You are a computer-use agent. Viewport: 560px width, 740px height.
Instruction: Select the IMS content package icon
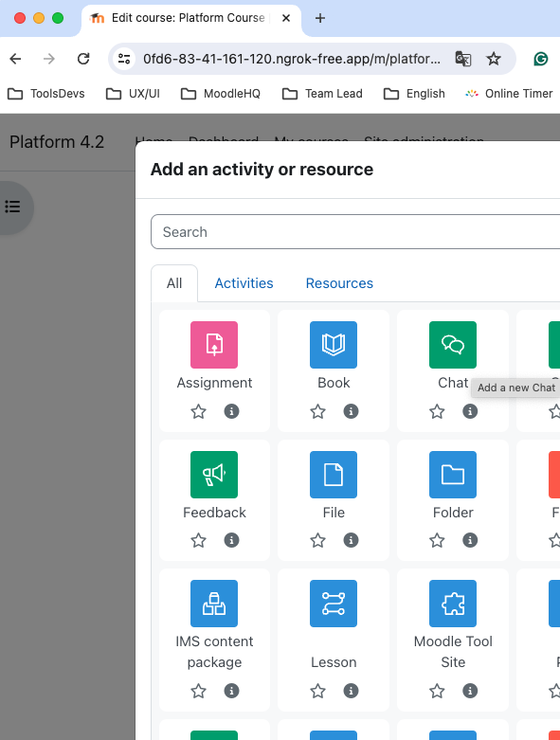(x=214, y=604)
